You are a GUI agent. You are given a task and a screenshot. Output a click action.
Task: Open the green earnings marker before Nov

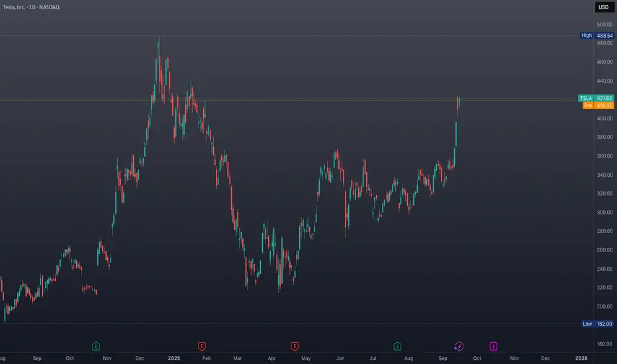pyautogui.click(x=96, y=346)
